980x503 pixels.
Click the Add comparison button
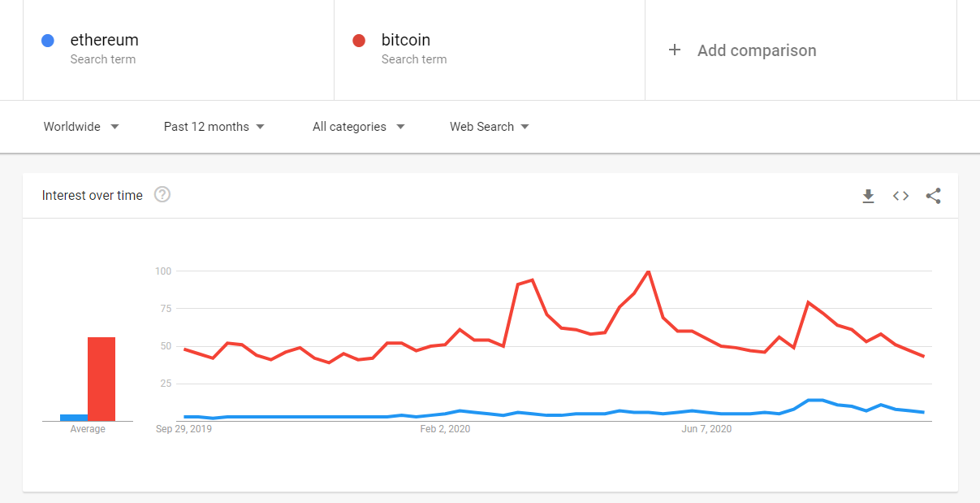[x=757, y=50]
